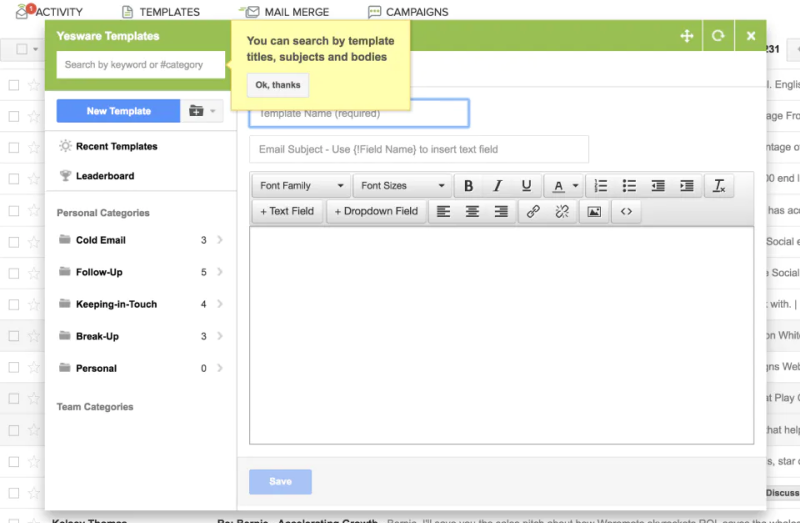Expand the Cold Email category chevron
This screenshot has width=800, height=523.
(220, 239)
